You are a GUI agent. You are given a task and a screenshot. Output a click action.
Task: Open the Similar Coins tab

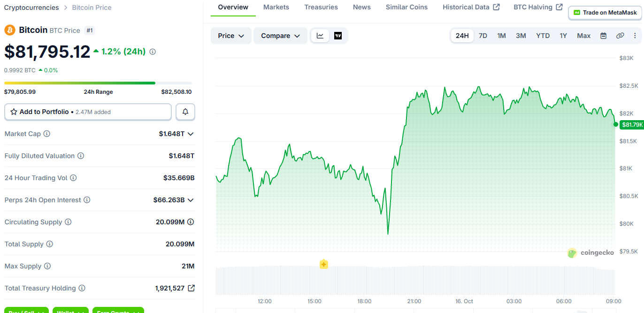tap(406, 8)
